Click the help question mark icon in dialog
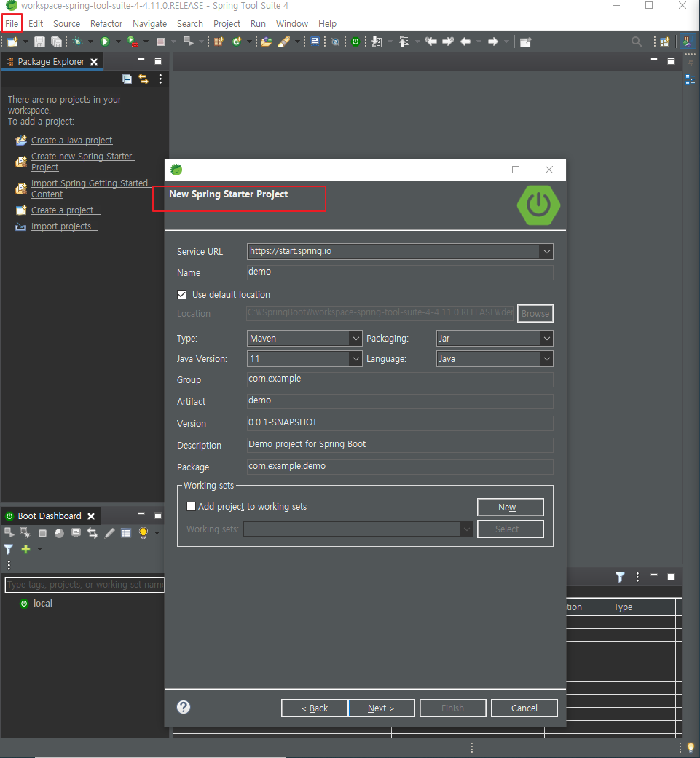This screenshot has width=700, height=758. pyautogui.click(x=184, y=707)
